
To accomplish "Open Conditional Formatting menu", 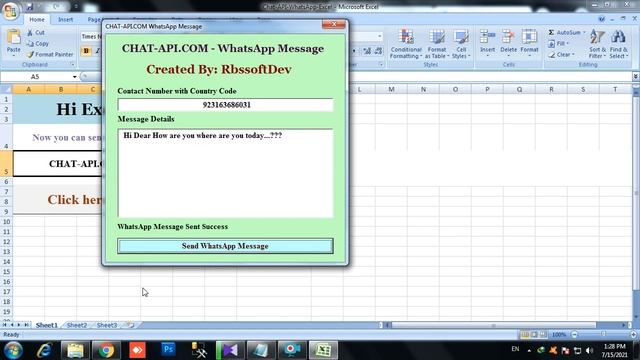I will pos(406,44).
